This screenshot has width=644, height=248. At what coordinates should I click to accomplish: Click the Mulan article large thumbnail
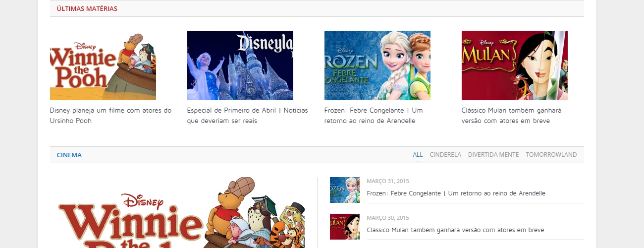(x=515, y=65)
